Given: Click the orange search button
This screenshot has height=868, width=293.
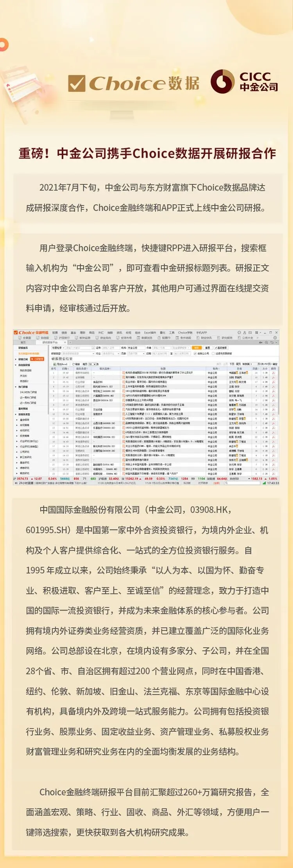Looking at the screenshot, I should tap(197, 348).
